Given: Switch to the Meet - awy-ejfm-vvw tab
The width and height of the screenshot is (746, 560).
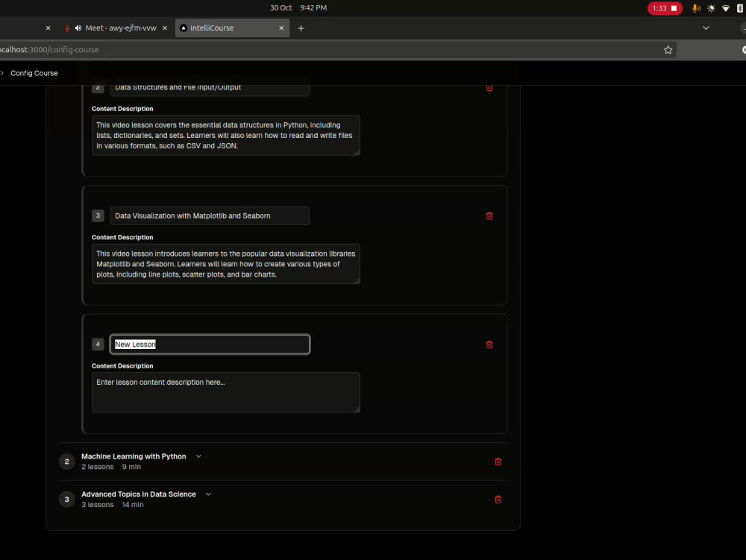Looking at the screenshot, I should [116, 28].
